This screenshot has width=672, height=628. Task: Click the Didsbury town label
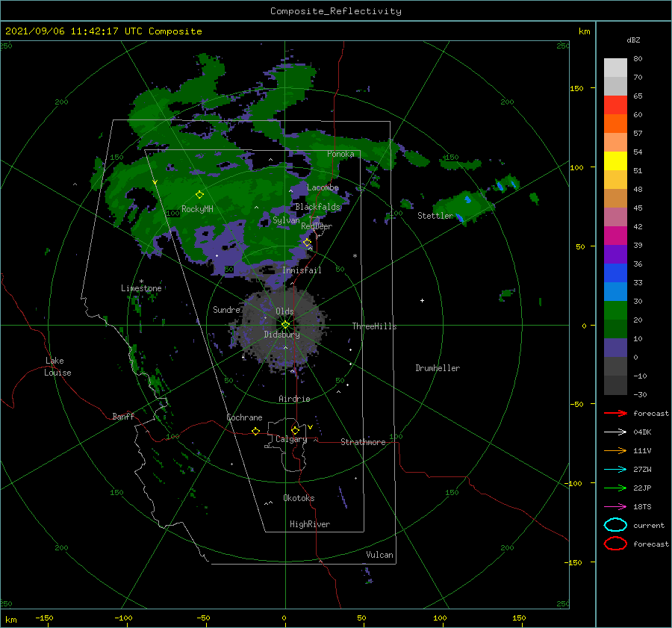coord(281,335)
